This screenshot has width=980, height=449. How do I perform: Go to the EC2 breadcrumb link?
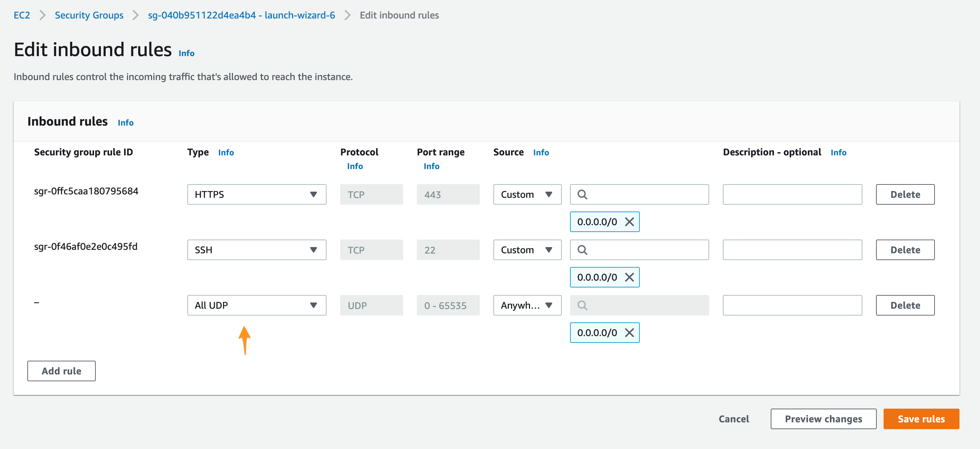click(22, 15)
